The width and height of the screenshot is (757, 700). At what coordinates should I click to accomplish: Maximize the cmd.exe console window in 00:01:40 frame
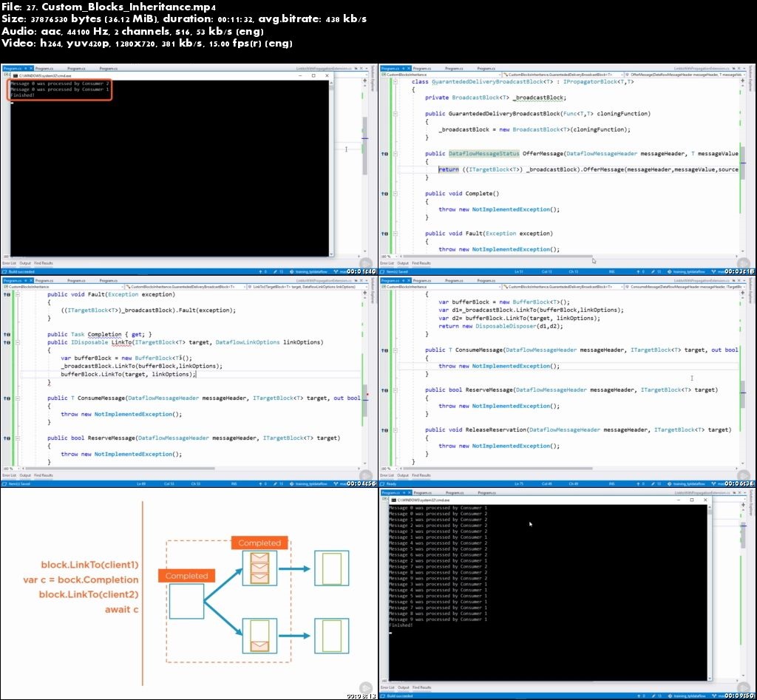point(313,76)
